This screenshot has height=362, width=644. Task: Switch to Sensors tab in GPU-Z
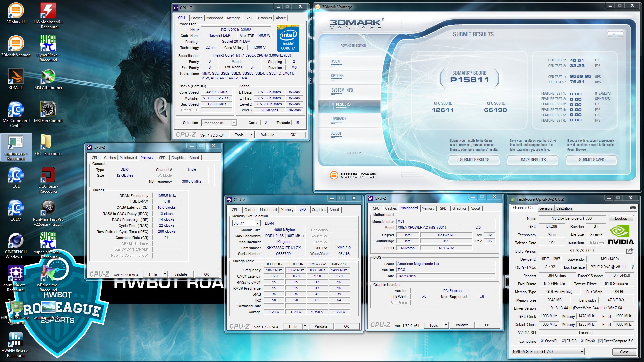pos(546,208)
